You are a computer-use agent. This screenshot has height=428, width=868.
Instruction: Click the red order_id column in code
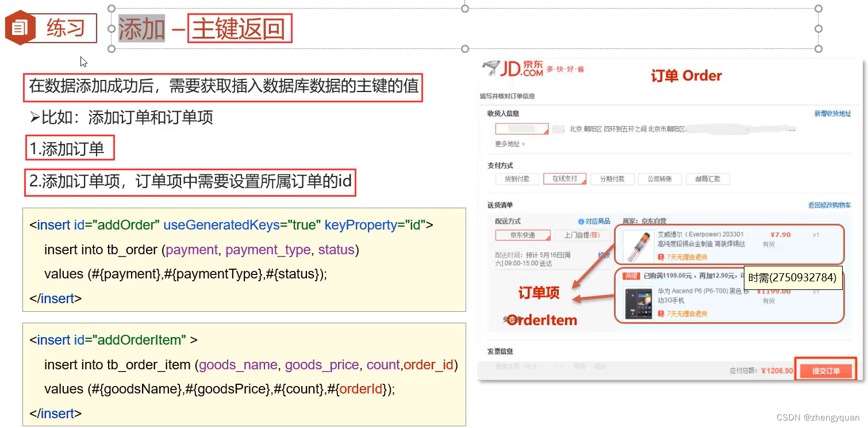(428, 365)
